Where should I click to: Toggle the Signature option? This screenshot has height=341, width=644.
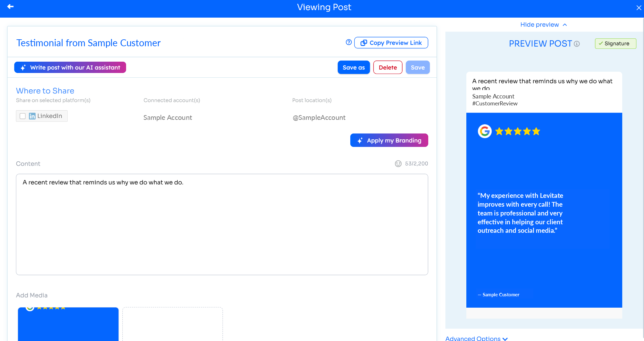click(615, 43)
